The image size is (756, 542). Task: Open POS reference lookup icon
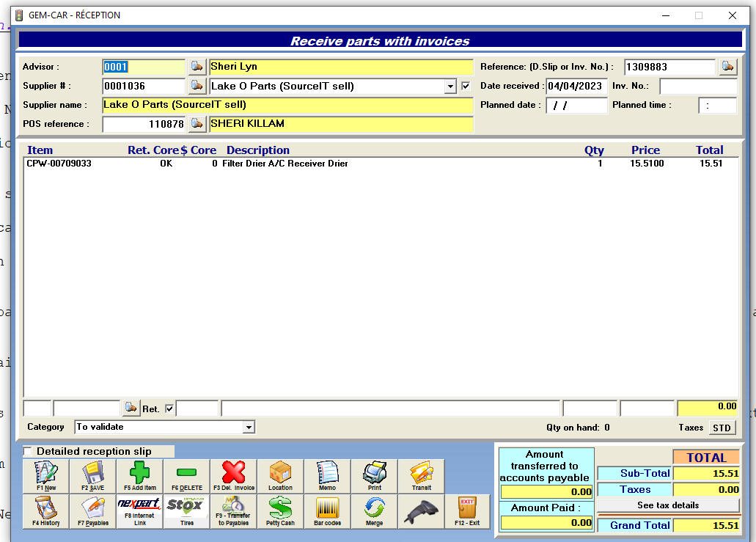[x=197, y=124]
